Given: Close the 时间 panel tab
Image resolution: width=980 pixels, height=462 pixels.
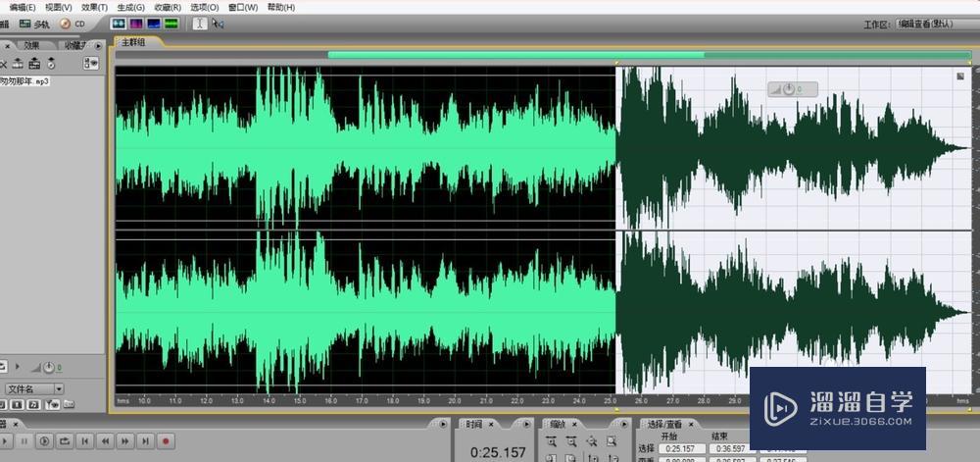Looking at the screenshot, I should click(x=491, y=424).
